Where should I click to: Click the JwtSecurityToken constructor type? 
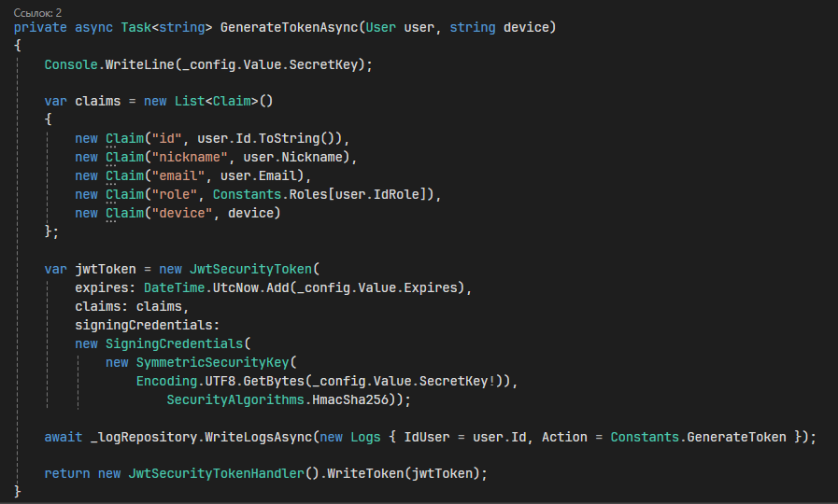[x=250, y=269]
